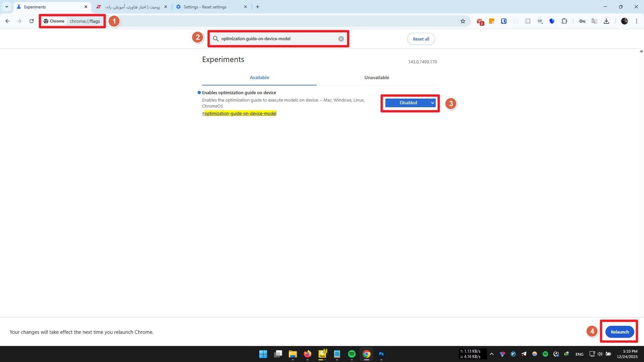Open the Disabled dropdown for optimization guide

(x=410, y=103)
